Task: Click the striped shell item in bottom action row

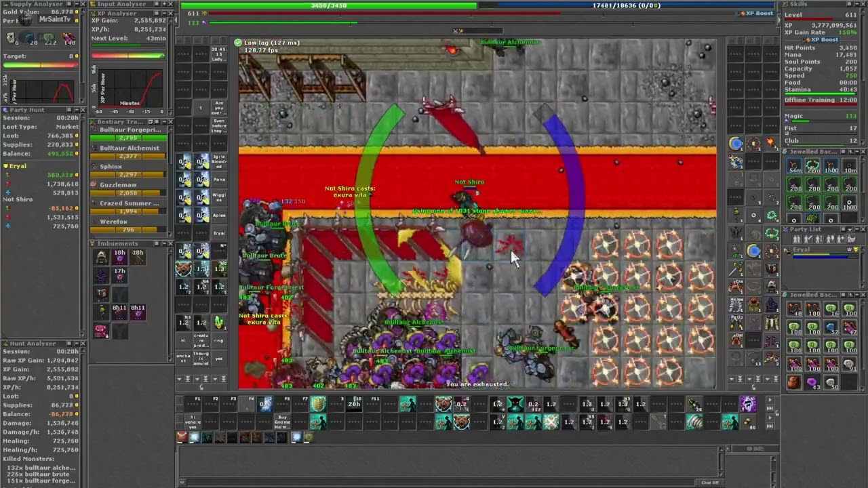Action: coord(694,422)
